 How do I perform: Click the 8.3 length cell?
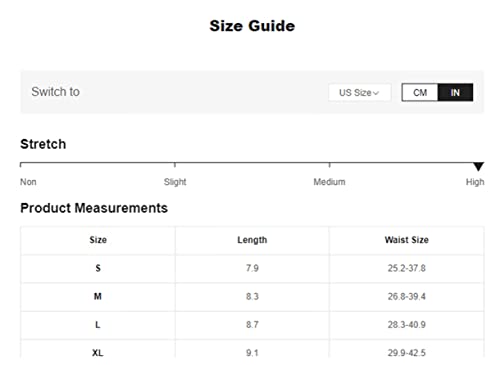pos(252,296)
